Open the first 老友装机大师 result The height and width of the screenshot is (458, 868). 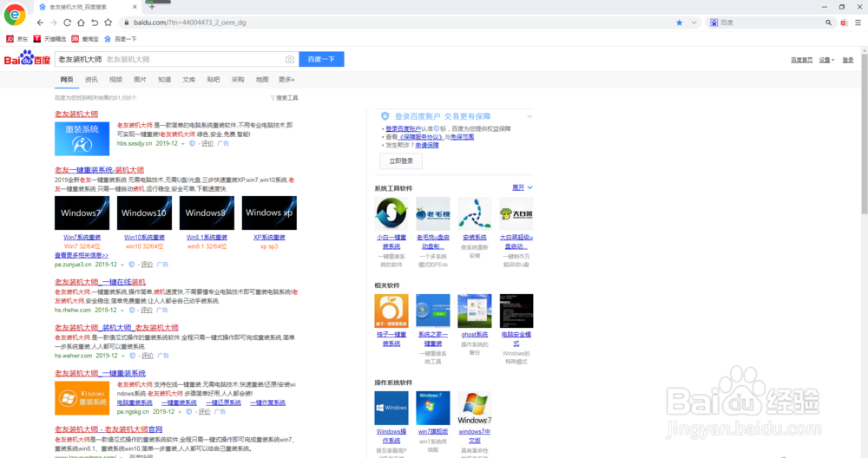tap(76, 114)
